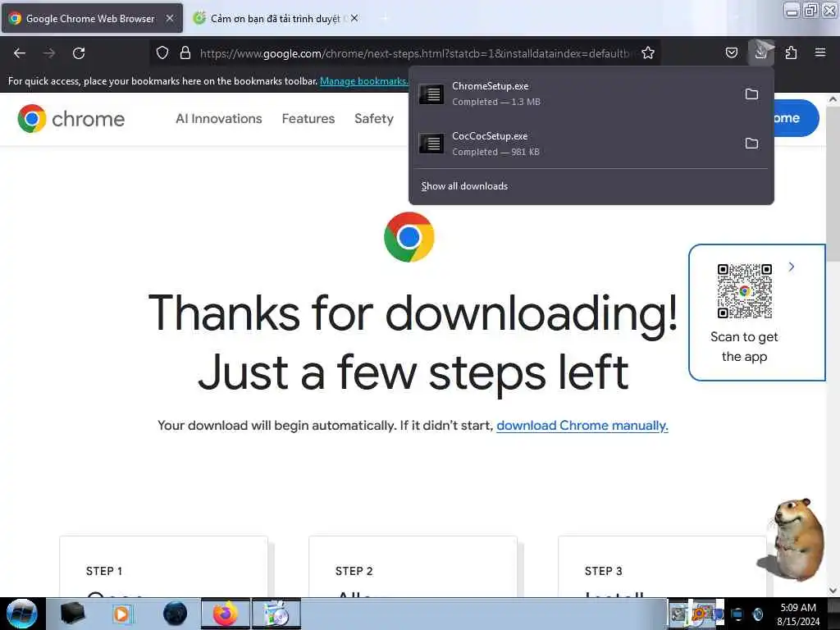Click the blue Download Chrome header button
Image resolution: width=840 pixels, height=630 pixels.
pos(796,118)
